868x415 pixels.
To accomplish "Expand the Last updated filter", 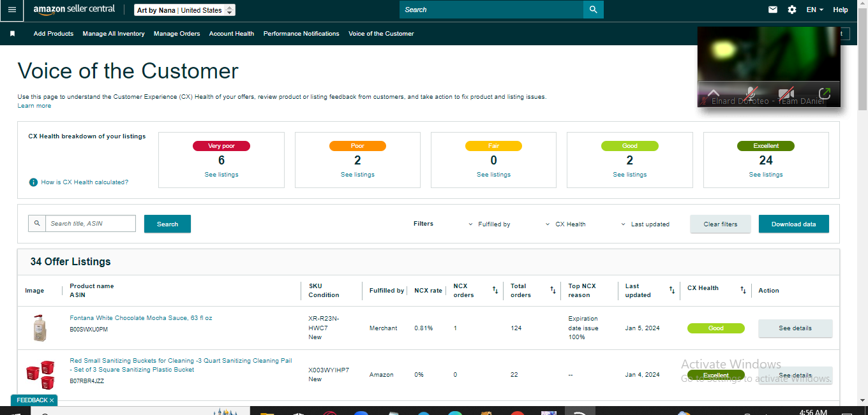I will 645,224.
